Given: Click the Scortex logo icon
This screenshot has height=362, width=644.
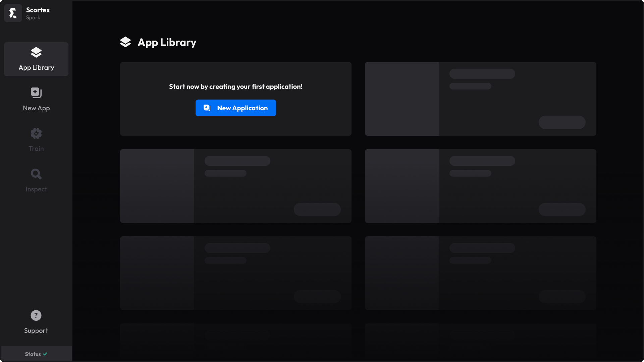Looking at the screenshot, I should [13, 13].
